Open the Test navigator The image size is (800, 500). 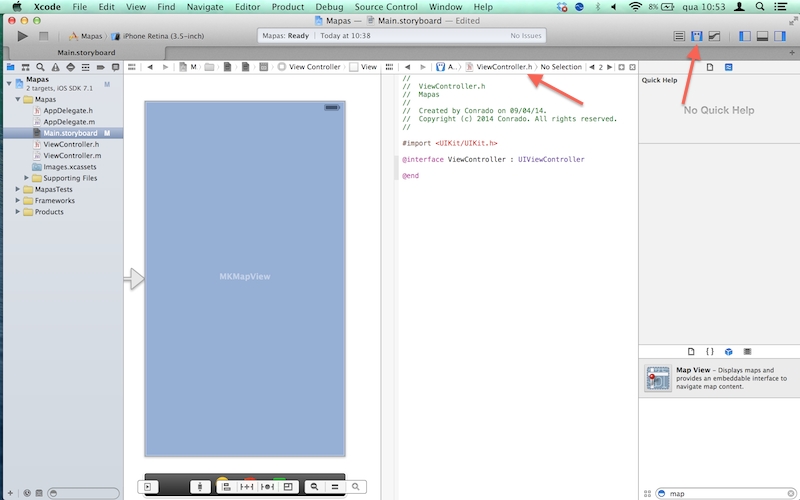tap(70, 67)
